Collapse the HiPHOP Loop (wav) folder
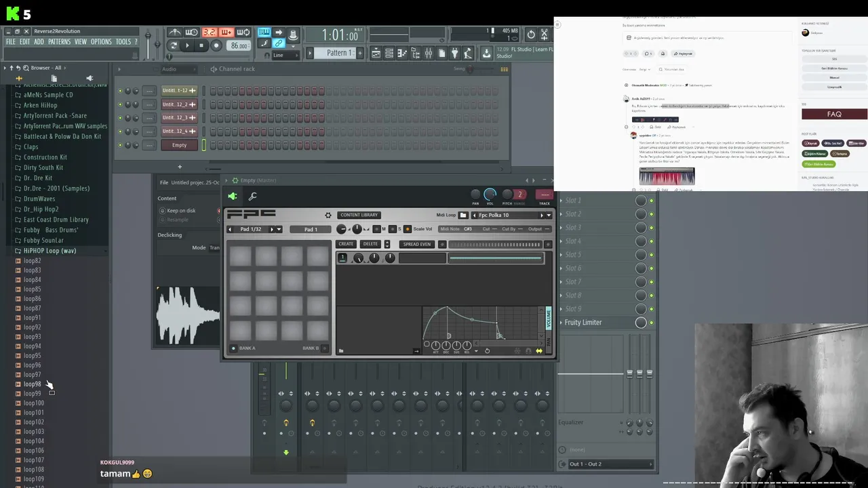 [50, 251]
